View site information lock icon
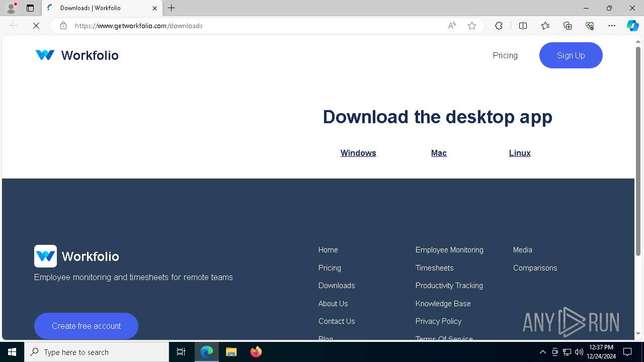Viewport: 644px width, 362px height. pyautogui.click(x=63, y=26)
